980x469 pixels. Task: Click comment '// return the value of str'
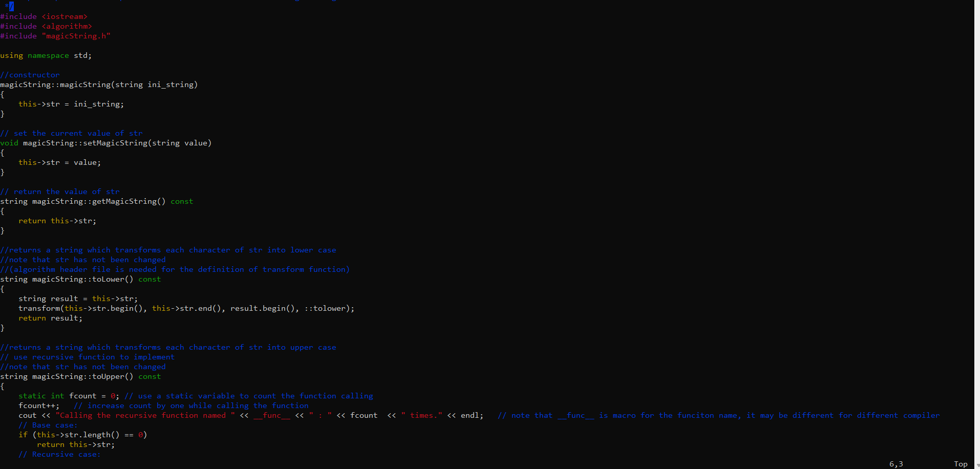pyautogui.click(x=60, y=191)
